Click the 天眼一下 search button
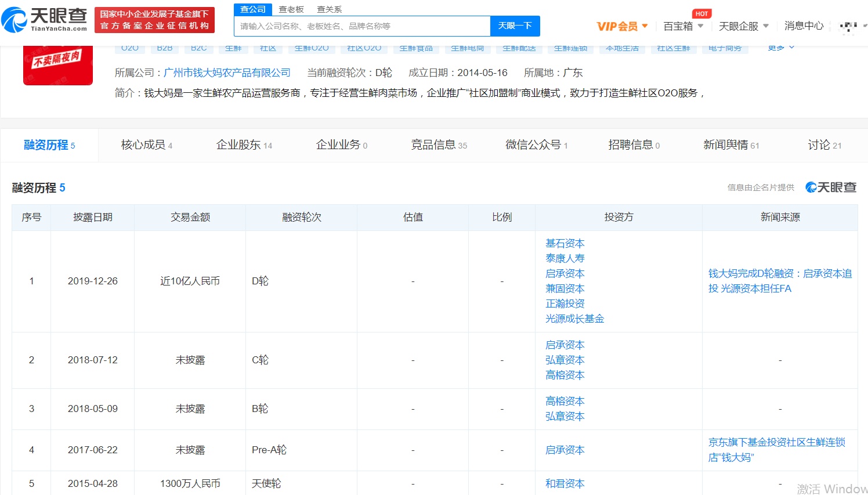Screen dimensions: 868x495 point(515,26)
